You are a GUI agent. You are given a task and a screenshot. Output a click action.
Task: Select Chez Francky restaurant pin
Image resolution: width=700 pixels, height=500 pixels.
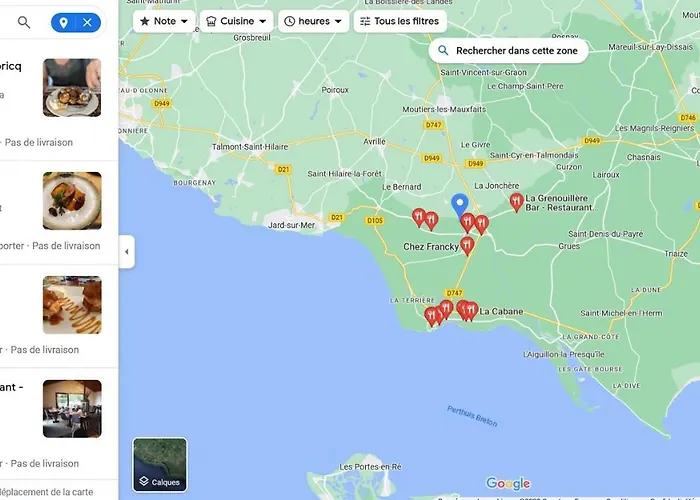pyautogui.click(x=467, y=246)
